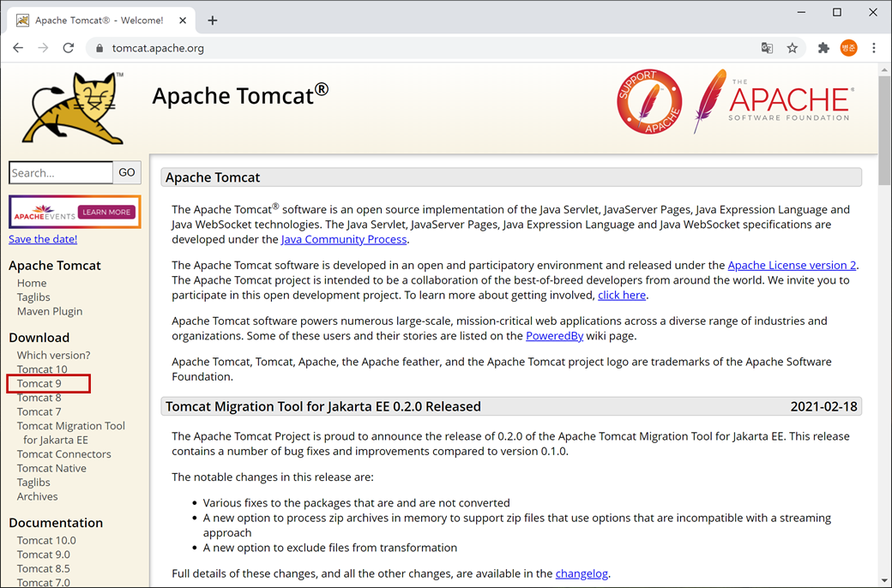Screen dimensions: 892x588
Task: Open Tomcat 9 download link
Action: (39, 384)
